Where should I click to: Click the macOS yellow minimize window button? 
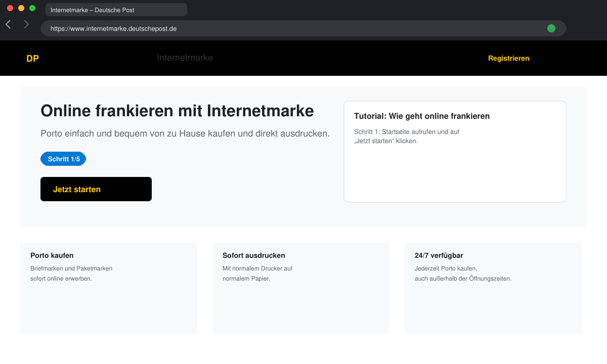21,8
